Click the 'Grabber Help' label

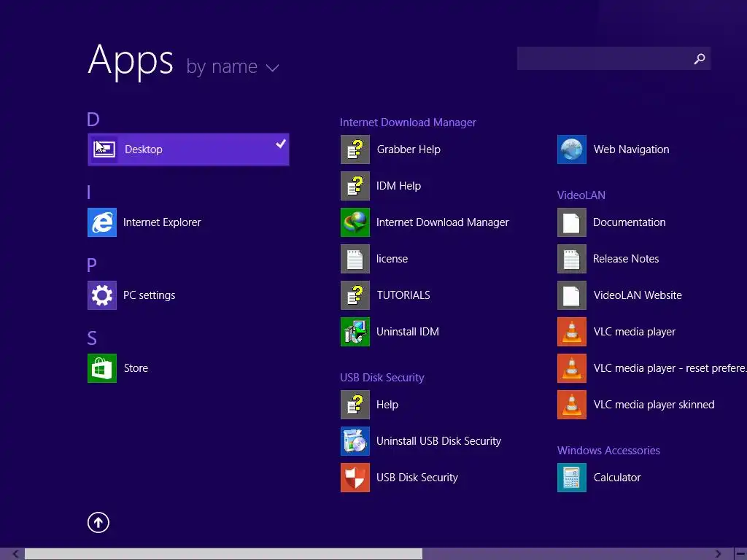(409, 149)
